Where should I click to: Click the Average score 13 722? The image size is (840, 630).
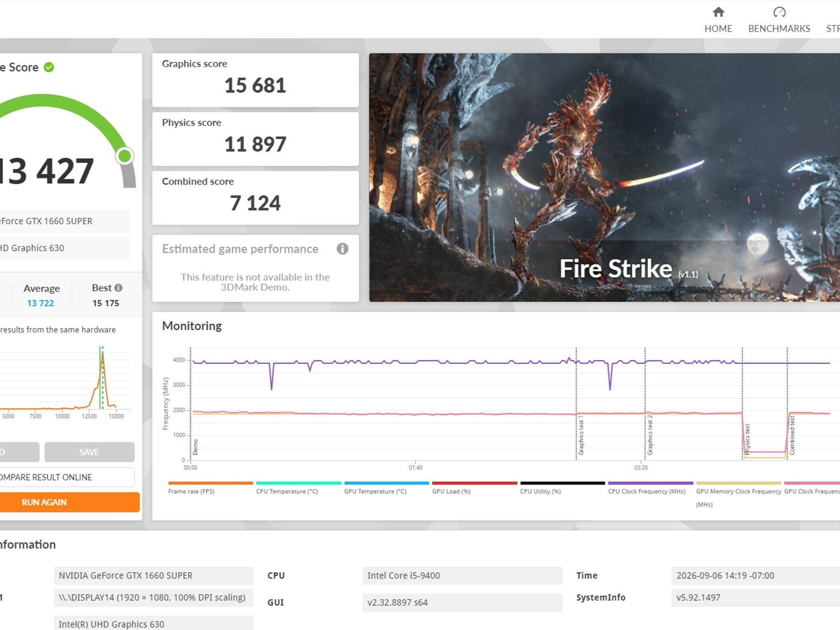(41, 303)
